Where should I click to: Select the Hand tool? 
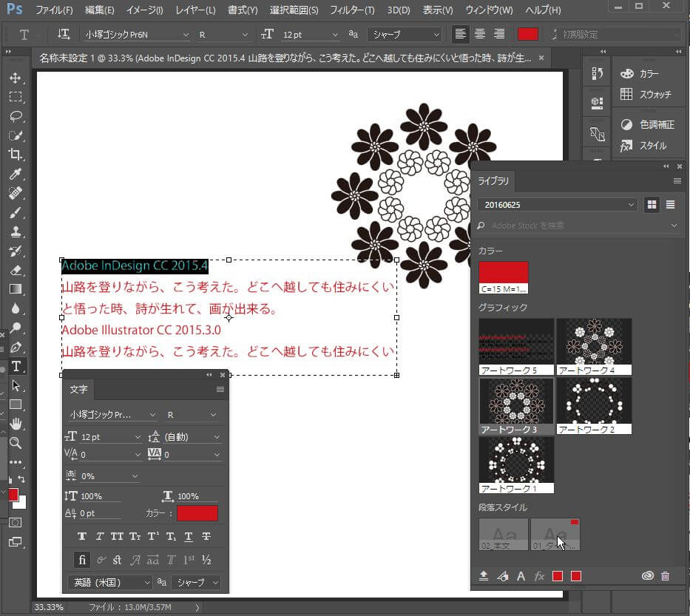(x=16, y=424)
